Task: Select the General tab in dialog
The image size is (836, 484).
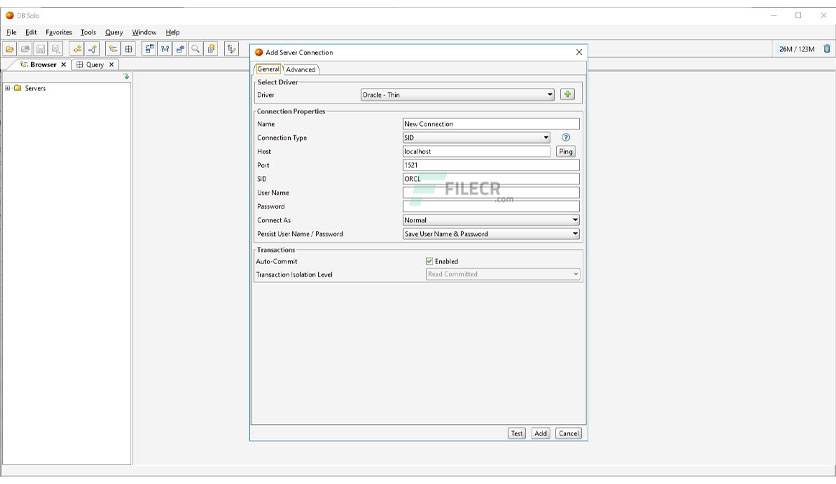Action: pos(268,69)
